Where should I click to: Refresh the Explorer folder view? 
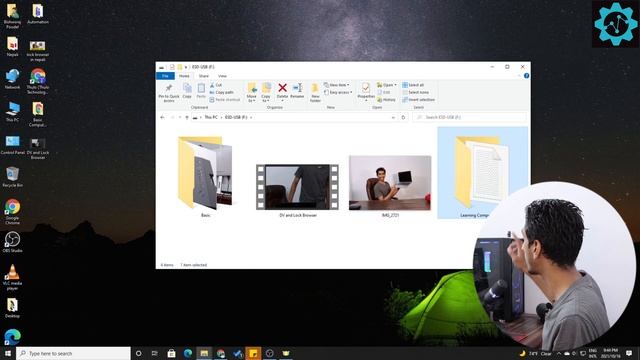[x=403, y=117]
